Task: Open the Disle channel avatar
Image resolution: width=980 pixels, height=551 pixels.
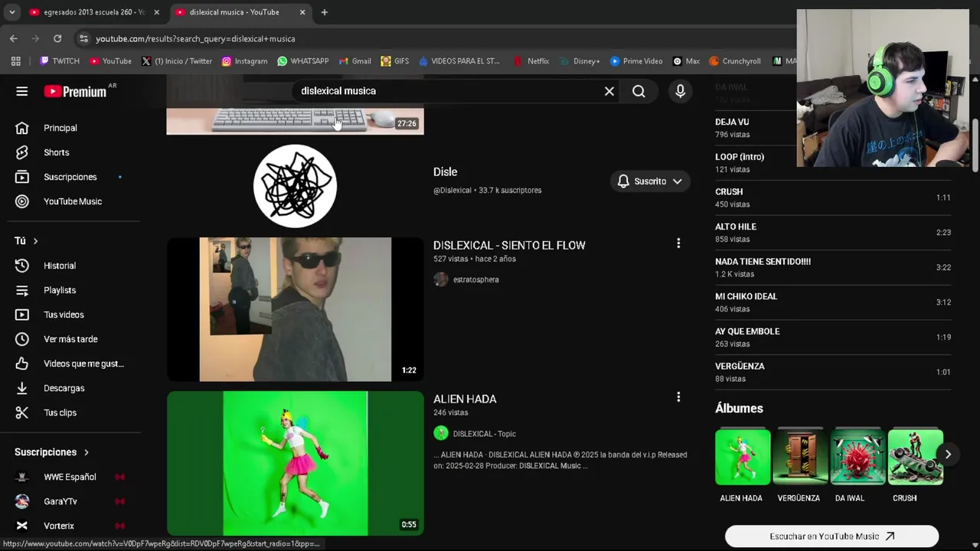Action: (295, 186)
